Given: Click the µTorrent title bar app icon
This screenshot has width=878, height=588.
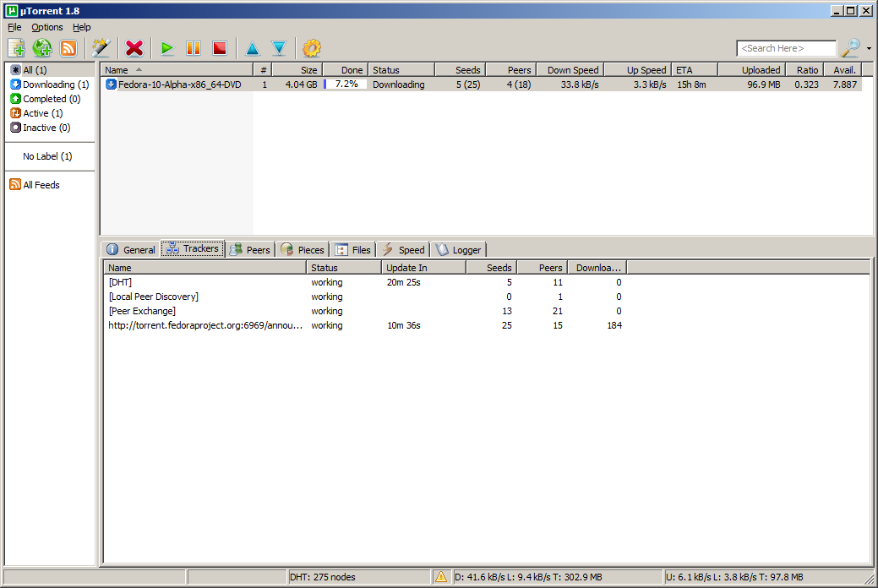Looking at the screenshot, I should pos(12,11).
